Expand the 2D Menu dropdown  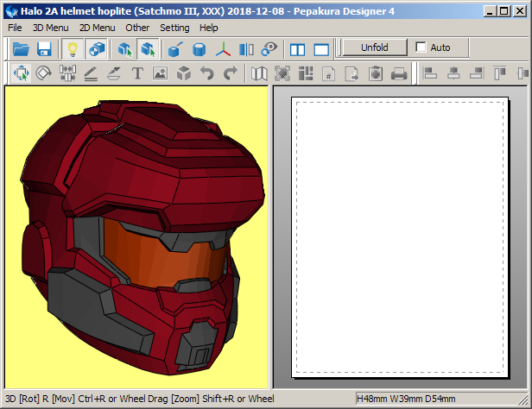(97, 28)
